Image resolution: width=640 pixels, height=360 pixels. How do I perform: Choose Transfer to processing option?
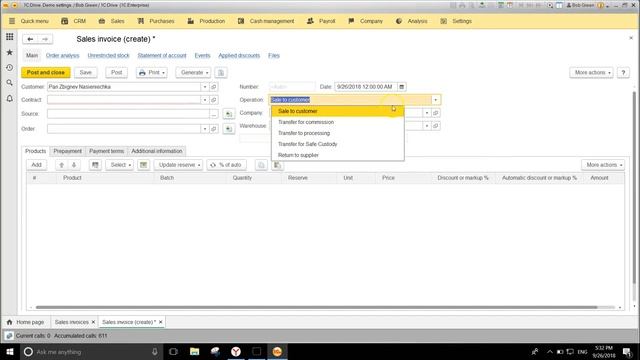[x=338, y=133]
